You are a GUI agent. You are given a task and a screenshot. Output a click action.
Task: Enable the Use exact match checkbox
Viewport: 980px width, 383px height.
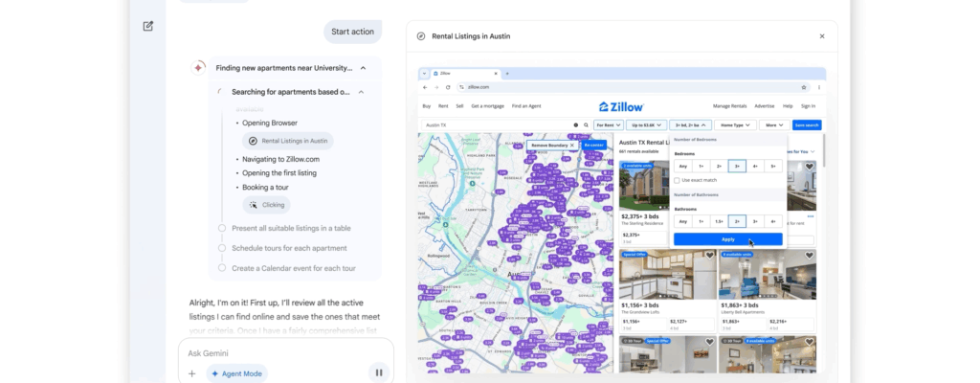coord(676,180)
